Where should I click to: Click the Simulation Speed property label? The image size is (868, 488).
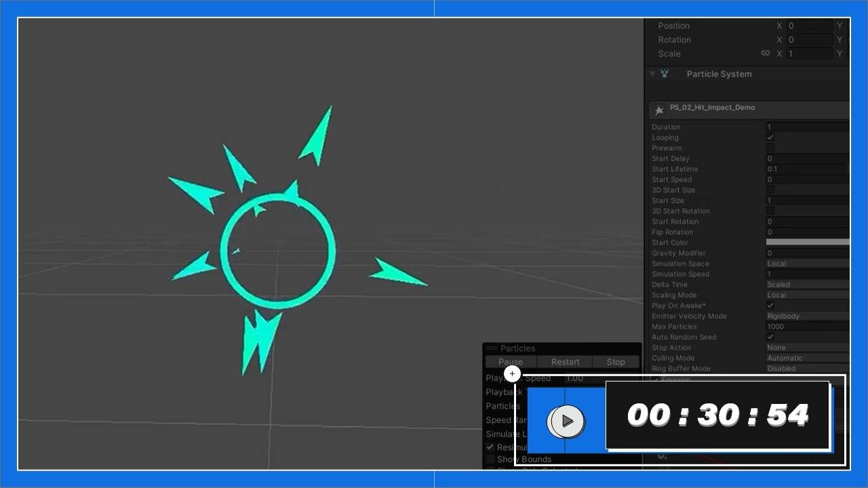[x=680, y=274]
